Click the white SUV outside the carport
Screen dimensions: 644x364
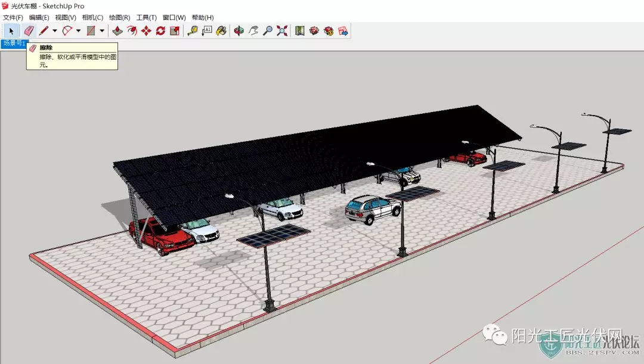point(373,209)
